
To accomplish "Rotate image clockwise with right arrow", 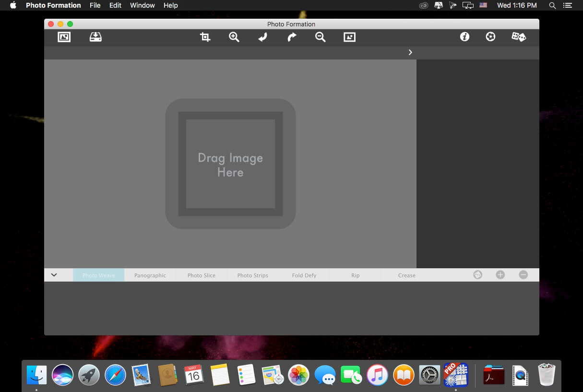I will coord(292,37).
